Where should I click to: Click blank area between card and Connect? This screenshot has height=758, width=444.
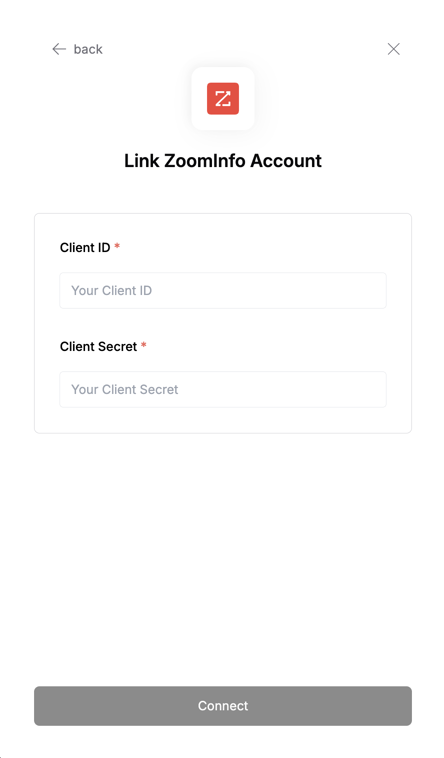223,556
